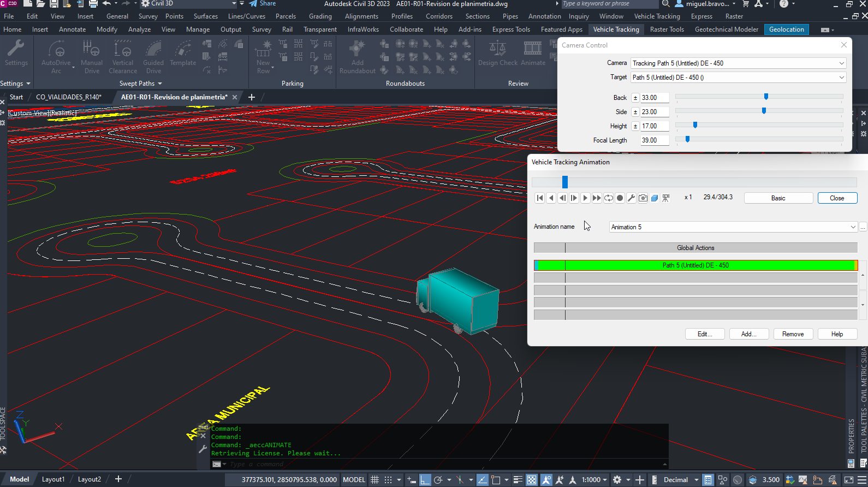Record the animation
Screen dimensions: 868x487
pyautogui.click(x=620, y=198)
